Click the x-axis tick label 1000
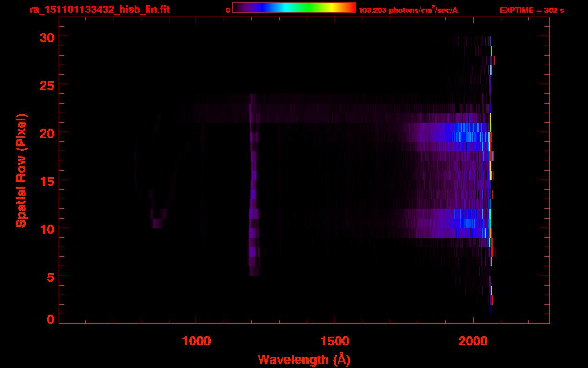The width and height of the screenshot is (588, 368). click(x=196, y=340)
